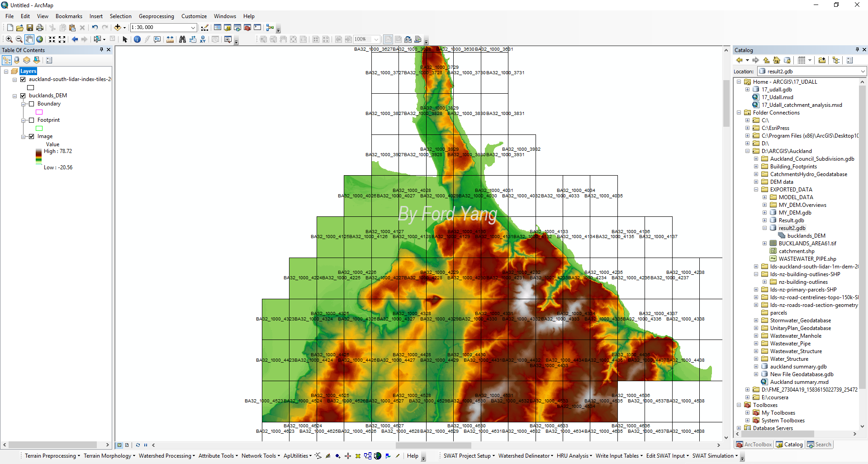Enable the Footprint sublayer checkbox
Viewport: 868px width, 464px height.
[x=31, y=120]
